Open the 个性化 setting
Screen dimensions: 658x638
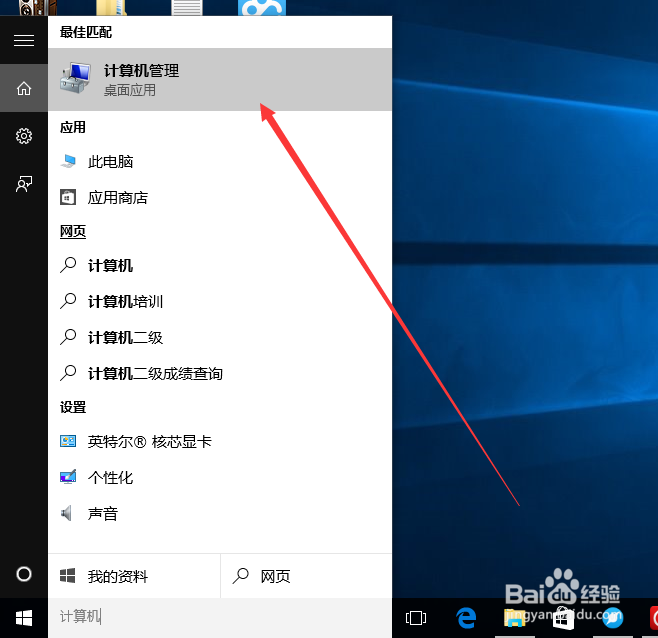220,478
